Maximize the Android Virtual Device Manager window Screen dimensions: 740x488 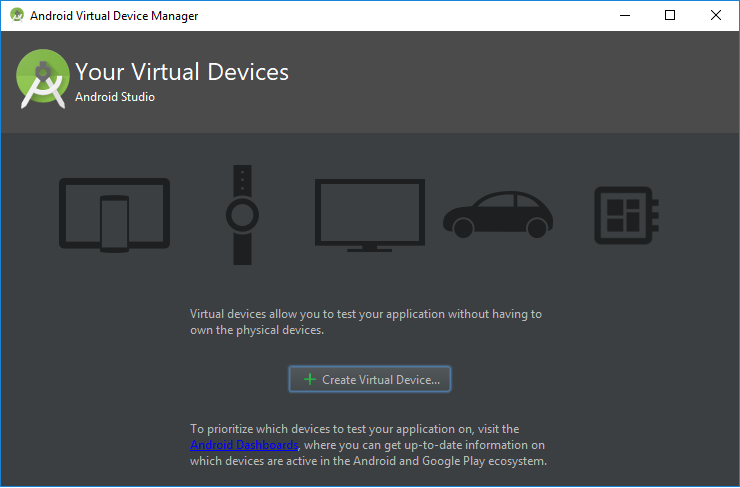[670, 15]
